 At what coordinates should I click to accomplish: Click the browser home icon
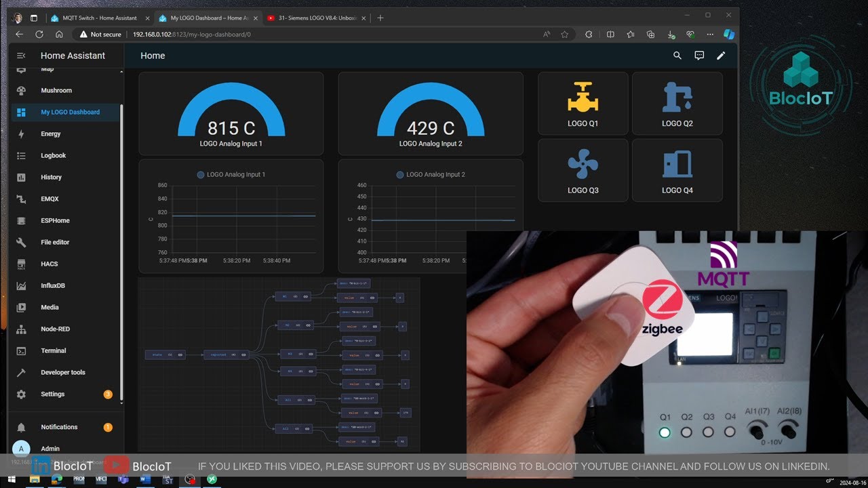pos(59,34)
